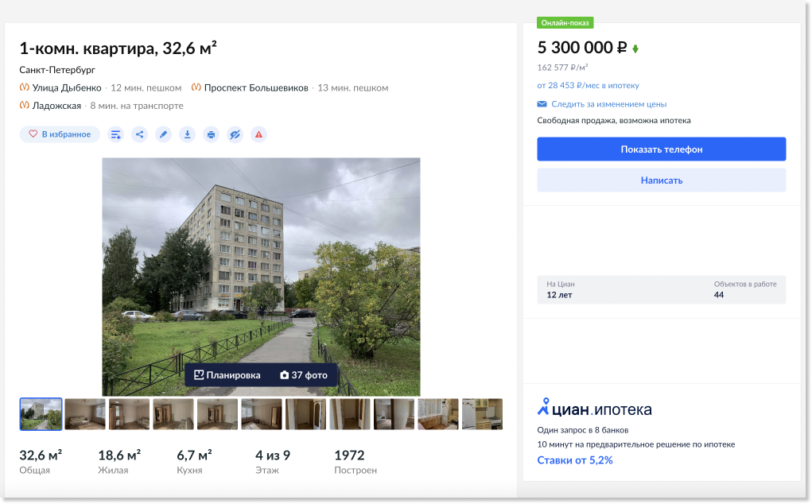Report listing with red warning icon
Screen dimensions: 812x504
[x=258, y=134]
